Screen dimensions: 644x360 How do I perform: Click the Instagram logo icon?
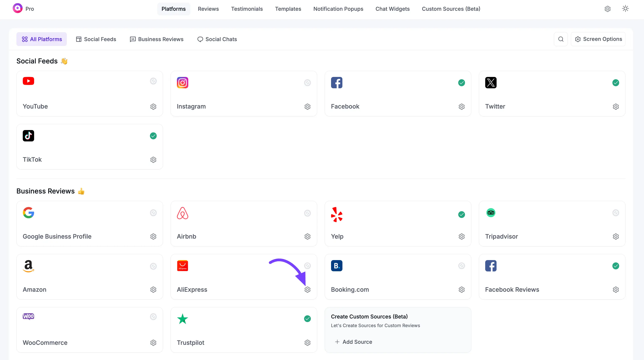[x=182, y=83]
